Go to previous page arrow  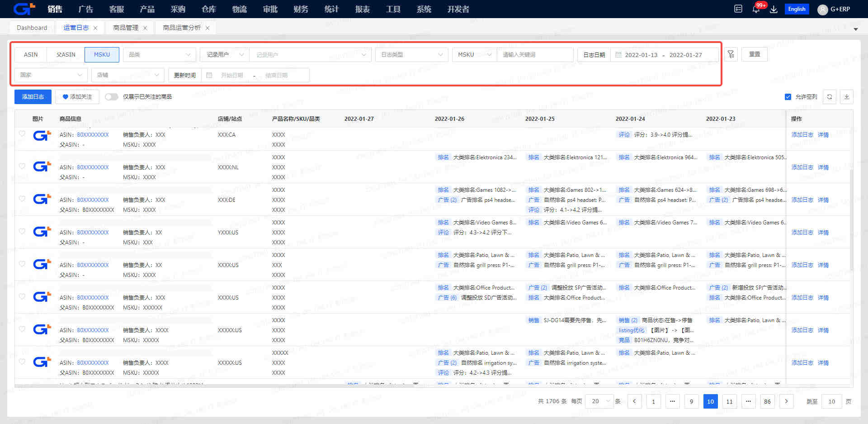pyautogui.click(x=635, y=401)
